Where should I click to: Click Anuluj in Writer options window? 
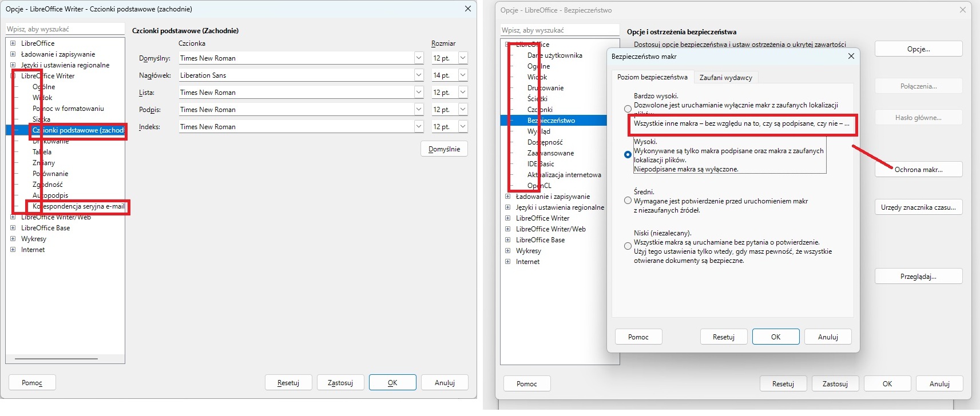point(445,383)
